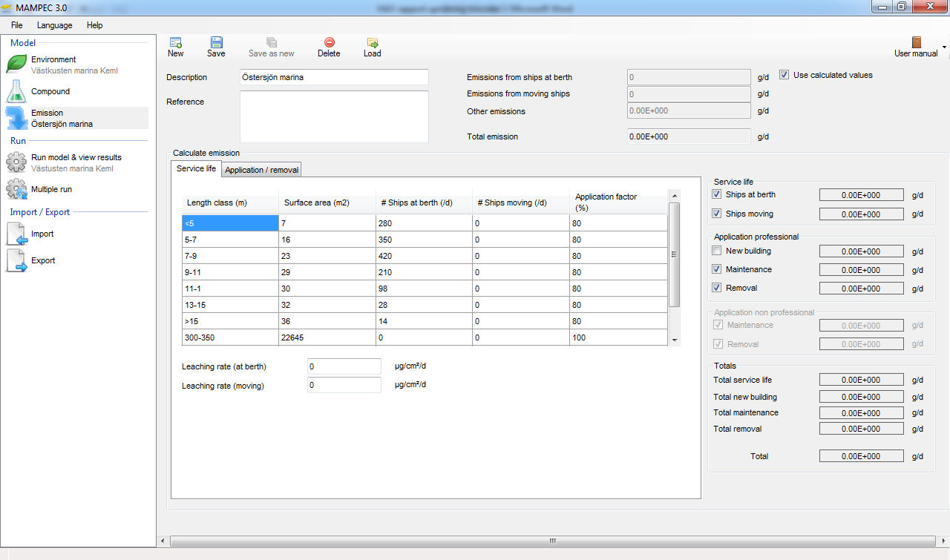Open the Language menu
950x560 pixels.
(55, 25)
